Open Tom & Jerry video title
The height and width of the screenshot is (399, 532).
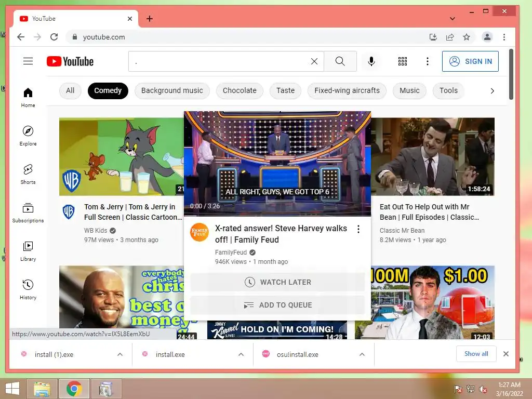(133, 212)
